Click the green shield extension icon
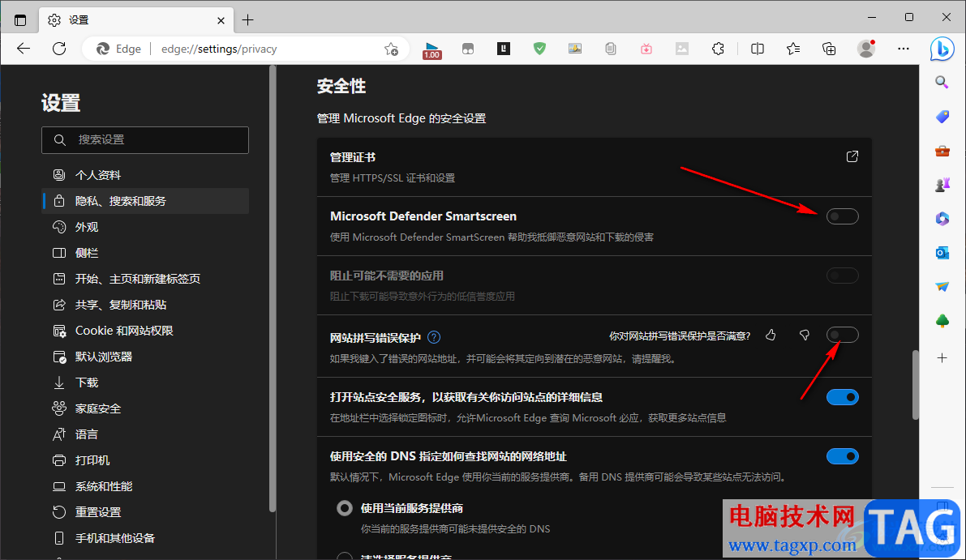This screenshot has width=966, height=560. [x=539, y=49]
